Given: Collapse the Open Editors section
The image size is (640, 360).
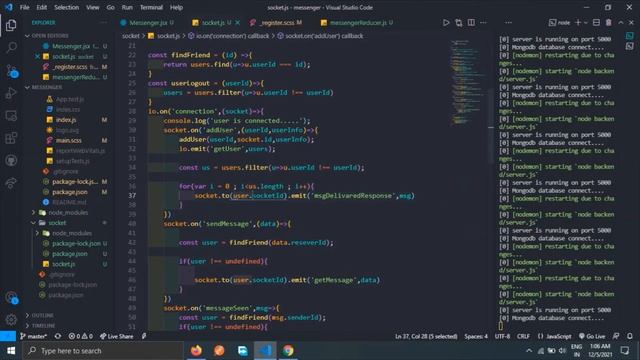Looking at the screenshot, I should coord(47,36).
